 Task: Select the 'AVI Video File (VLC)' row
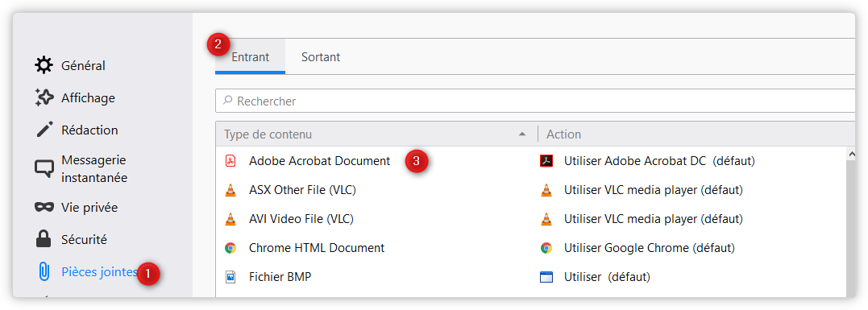point(531,219)
